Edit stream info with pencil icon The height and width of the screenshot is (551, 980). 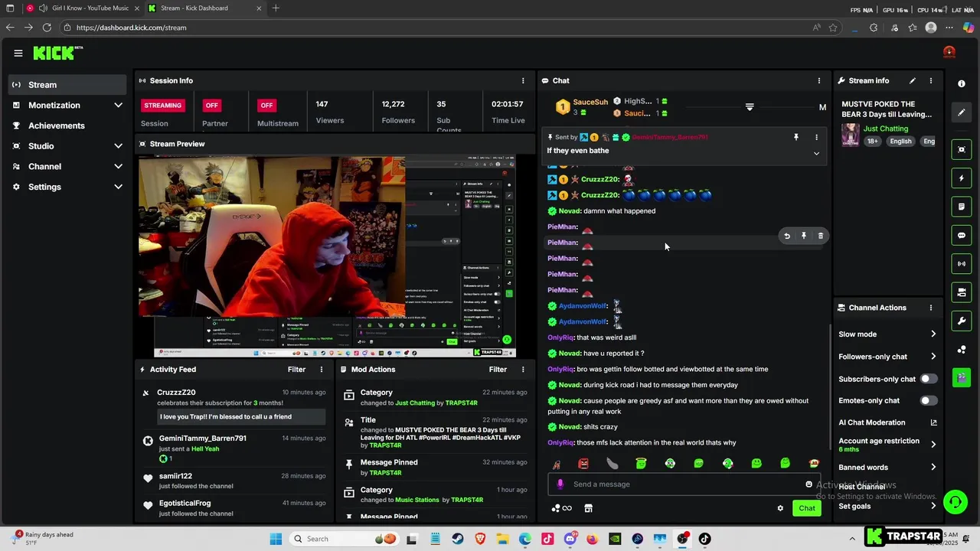(912, 80)
